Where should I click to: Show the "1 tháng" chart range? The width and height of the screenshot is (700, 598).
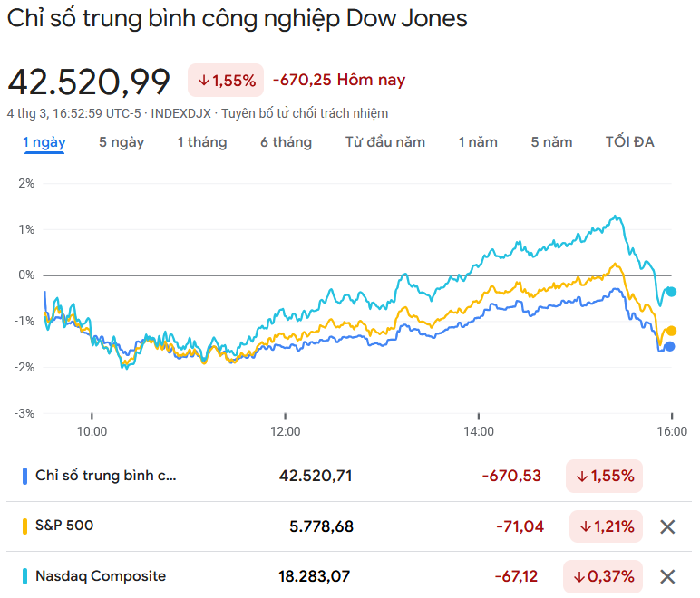(x=201, y=142)
